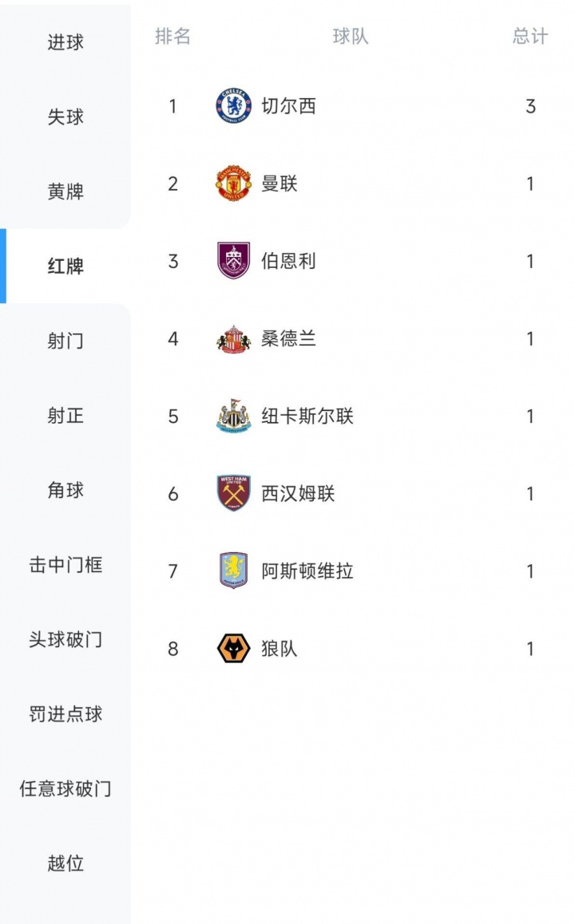Select the West Ham United crest
The width and height of the screenshot is (575, 924).
[x=233, y=494]
